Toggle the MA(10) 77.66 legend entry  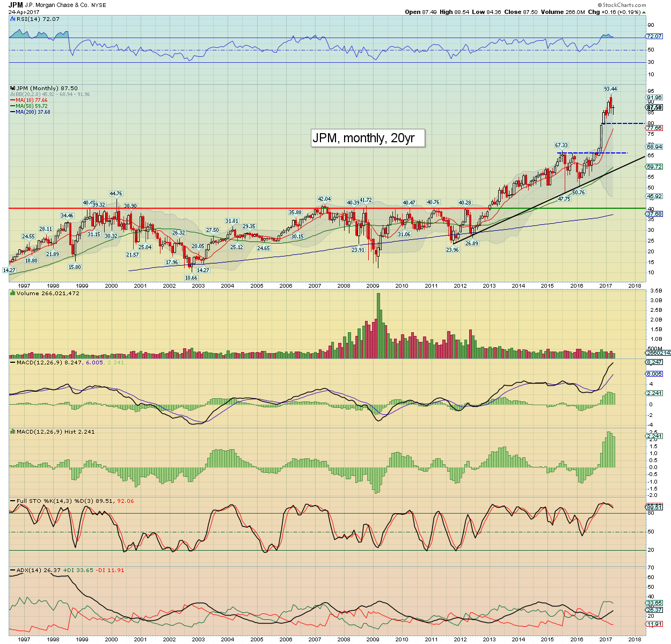click(x=31, y=100)
